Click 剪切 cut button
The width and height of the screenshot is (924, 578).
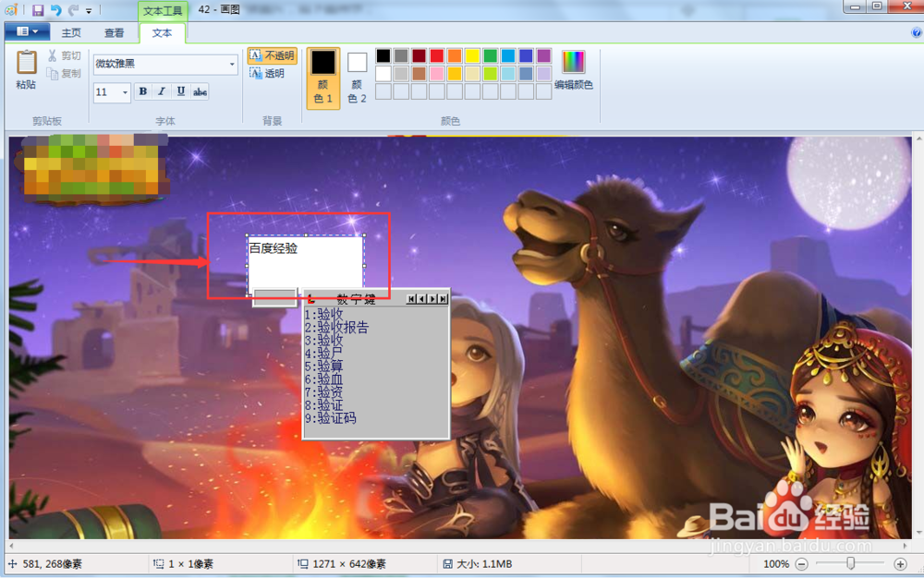click(64, 55)
